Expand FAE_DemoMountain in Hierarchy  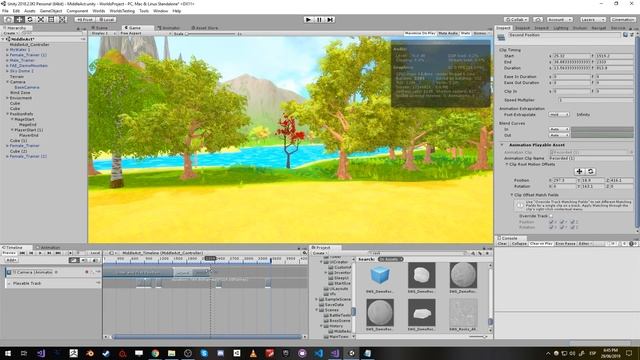click(x=7, y=66)
